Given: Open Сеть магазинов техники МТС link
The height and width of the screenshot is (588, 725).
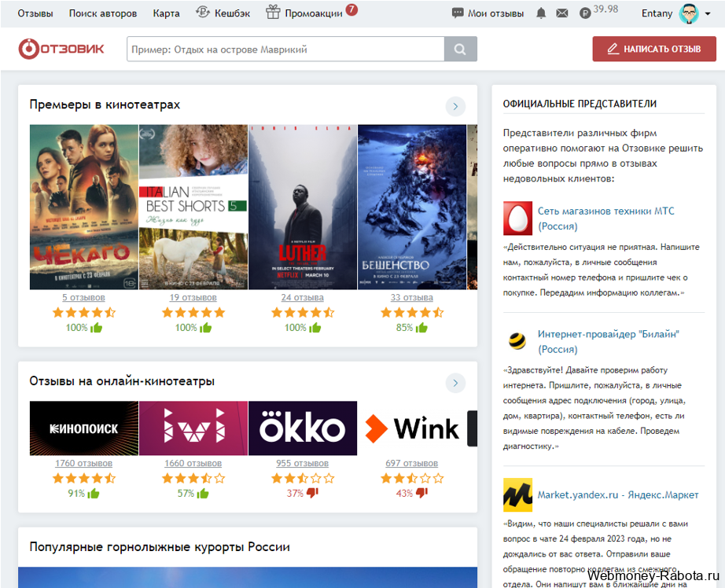Looking at the screenshot, I should click(x=605, y=219).
